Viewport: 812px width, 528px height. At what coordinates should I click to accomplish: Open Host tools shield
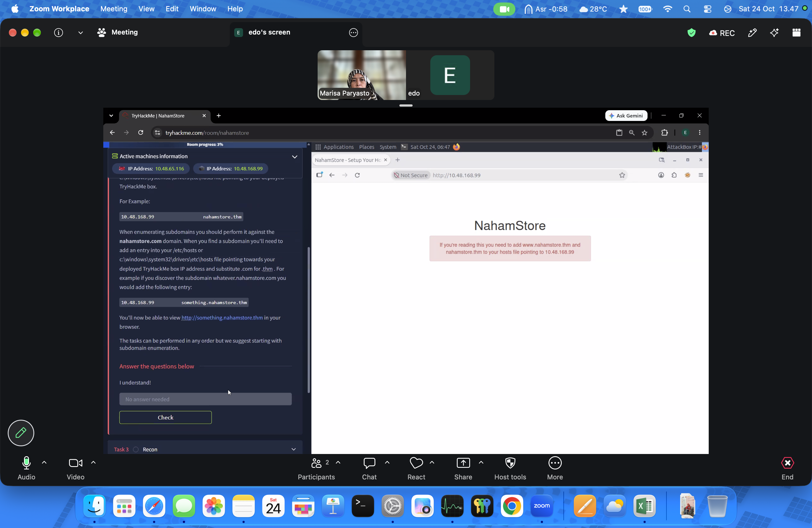pyautogui.click(x=510, y=468)
